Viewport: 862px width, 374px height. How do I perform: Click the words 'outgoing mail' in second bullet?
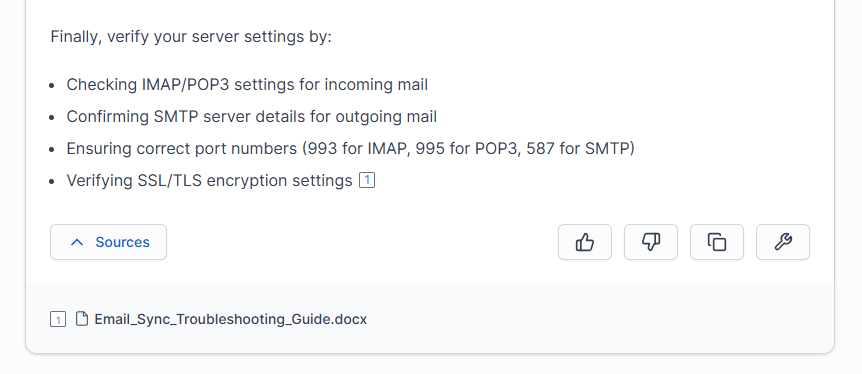click(386, 117)
